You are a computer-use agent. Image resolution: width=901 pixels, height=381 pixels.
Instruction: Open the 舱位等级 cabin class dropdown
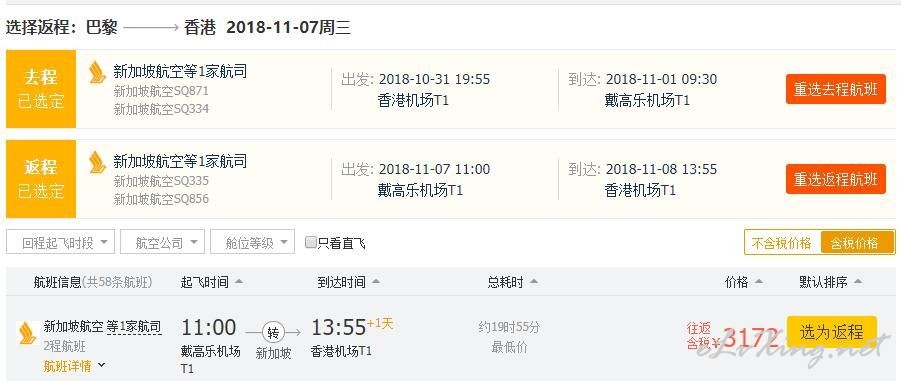pyautogui.click(x=252, y=242)
